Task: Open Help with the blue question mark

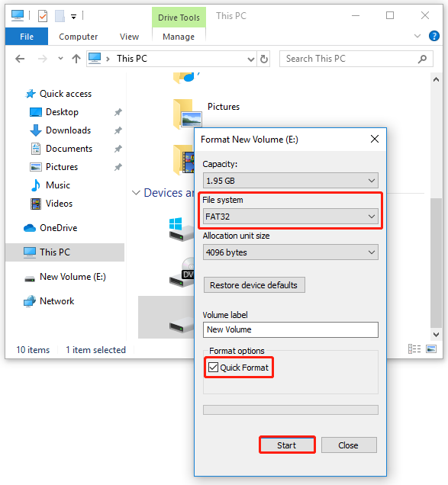Action: pos(433,36)
